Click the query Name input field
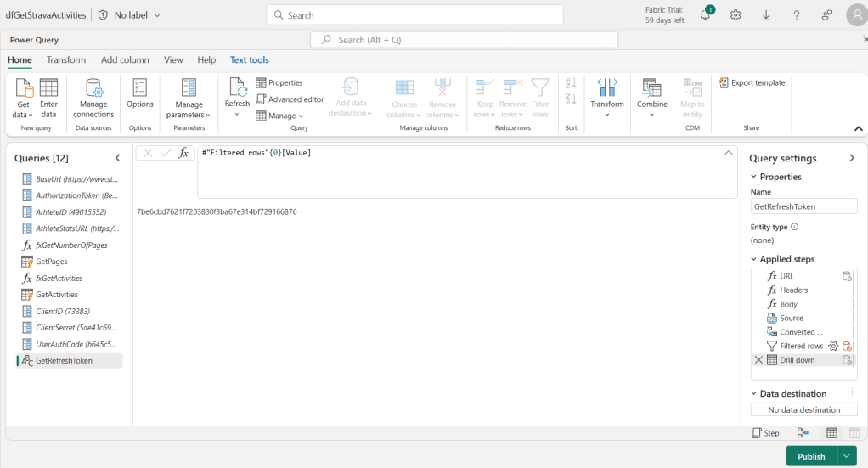Image resolution: width=868 pixels, height=468 pixels. 803,206
